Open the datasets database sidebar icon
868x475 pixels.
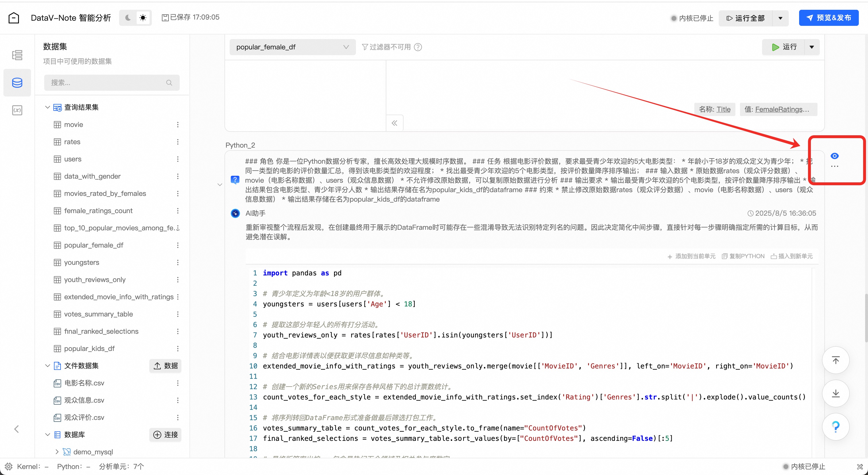(17, 83)
